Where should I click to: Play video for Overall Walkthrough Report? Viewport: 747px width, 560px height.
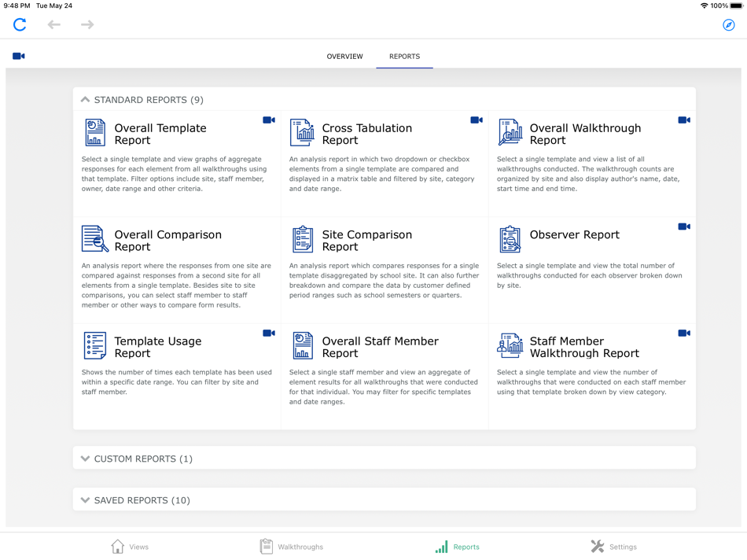(684, 120)
